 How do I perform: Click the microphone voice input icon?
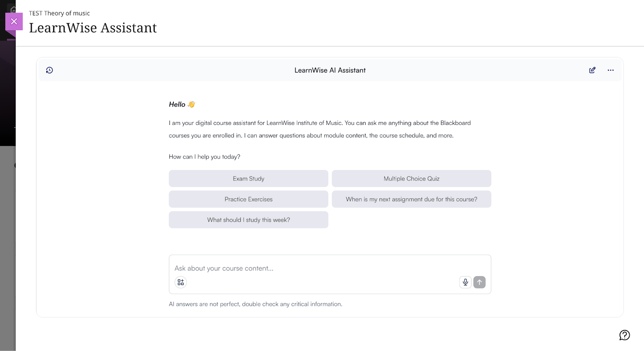click(465, 282)
